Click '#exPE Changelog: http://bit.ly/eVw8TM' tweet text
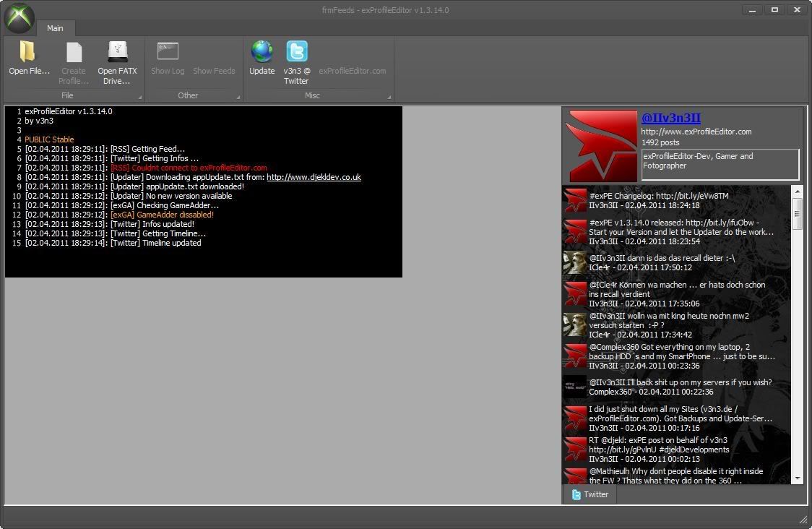812x529 pixels. point(659,196)
